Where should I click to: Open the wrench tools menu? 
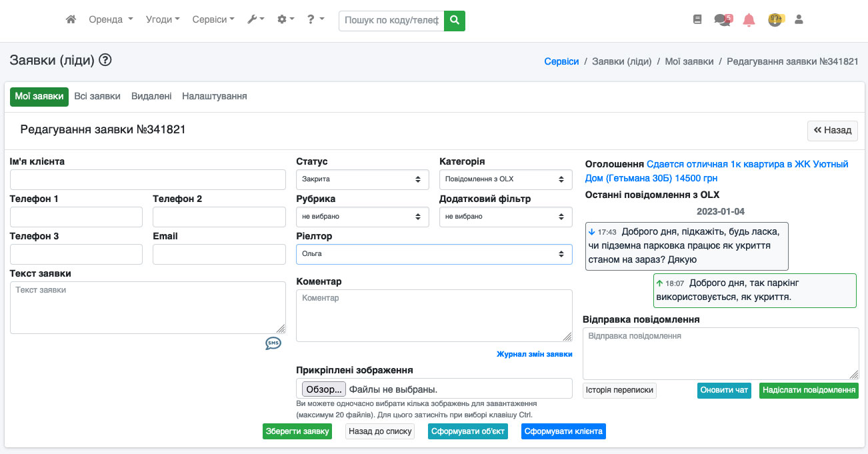click(x=255, y=20)
